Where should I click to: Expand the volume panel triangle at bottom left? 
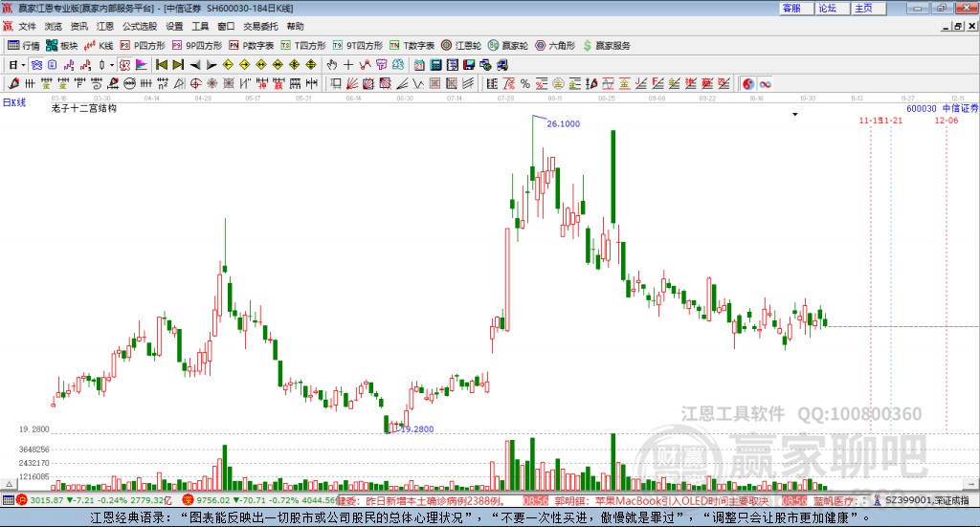click(x=9, y=483)
